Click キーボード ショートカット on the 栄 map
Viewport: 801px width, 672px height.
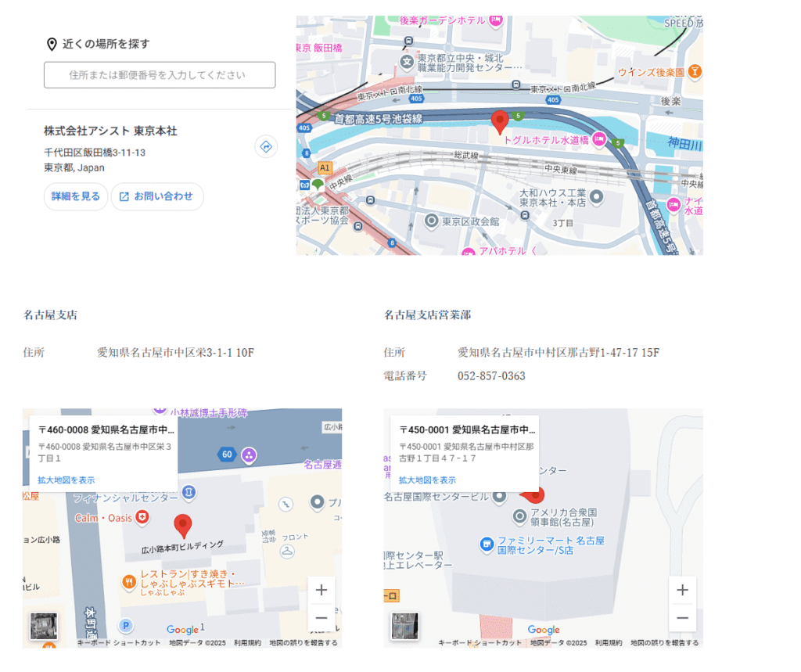click(x=119, y=643)
